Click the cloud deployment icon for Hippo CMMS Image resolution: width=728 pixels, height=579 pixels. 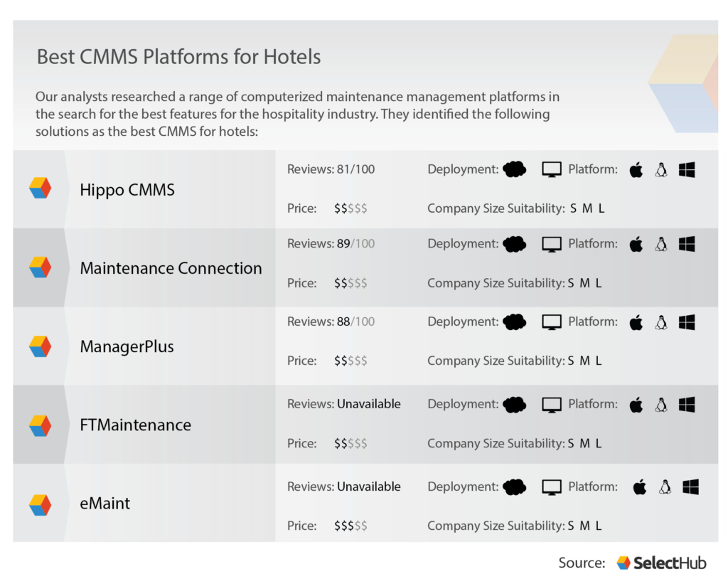coord(514,169)
